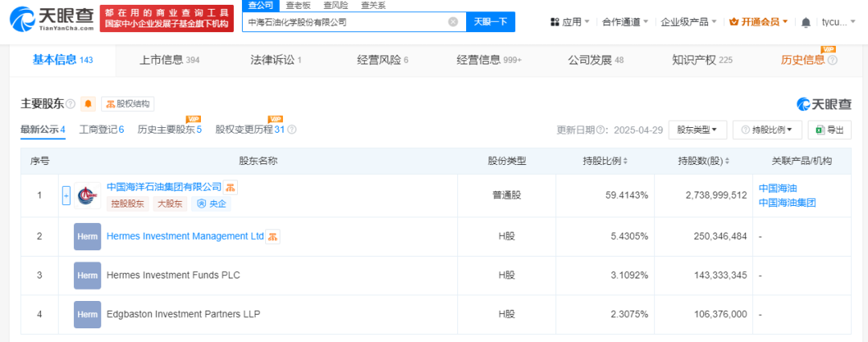Expand row 1 with the plus button

pos(66,196)
